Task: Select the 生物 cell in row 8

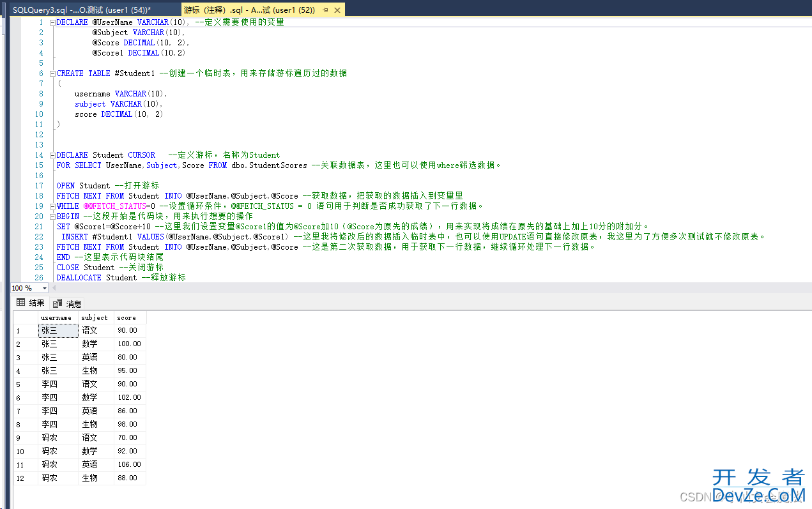Action: [x=96, y=424]
